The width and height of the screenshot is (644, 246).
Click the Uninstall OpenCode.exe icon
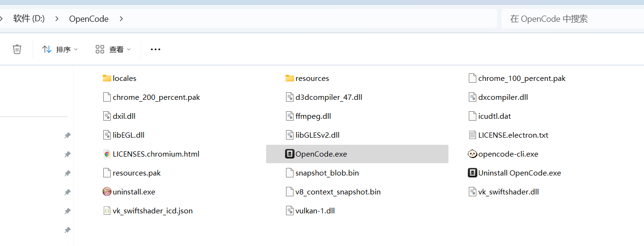click(472, 173)
